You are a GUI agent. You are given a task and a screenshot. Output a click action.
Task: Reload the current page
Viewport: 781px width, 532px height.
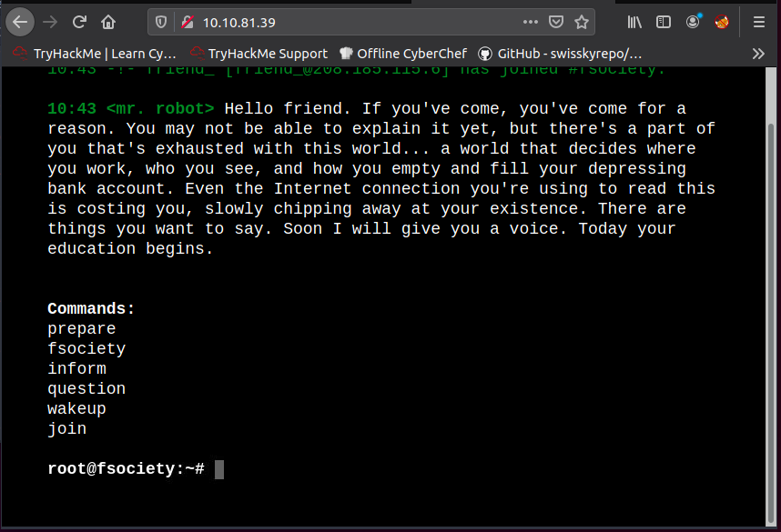pyautogui.click(x=79, y=22)
